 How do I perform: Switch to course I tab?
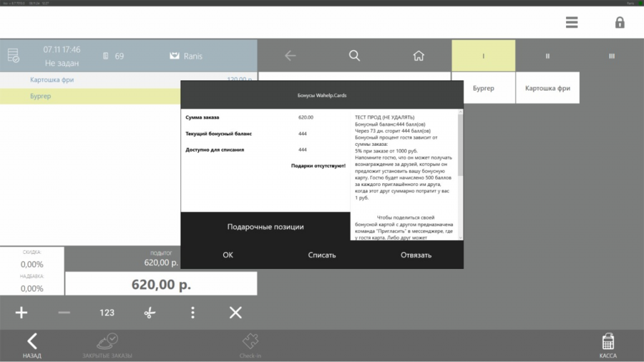484,55
